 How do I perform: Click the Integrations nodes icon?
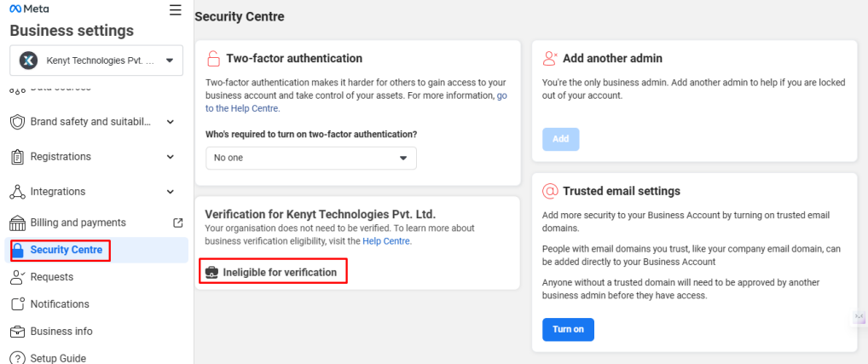[x=18, y=192]
